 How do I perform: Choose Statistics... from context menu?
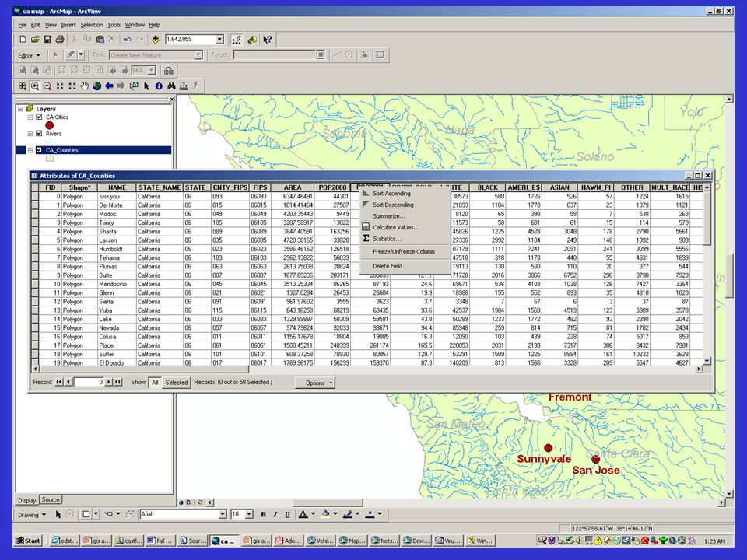pos(405,239)
